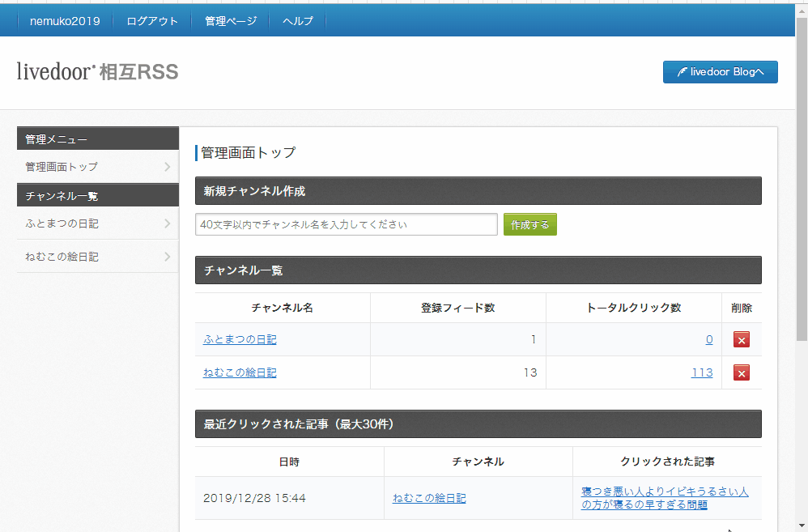Go to 管理ページ in top navigation
This screenshot has width=808, height=532.
tap(231, 21)
